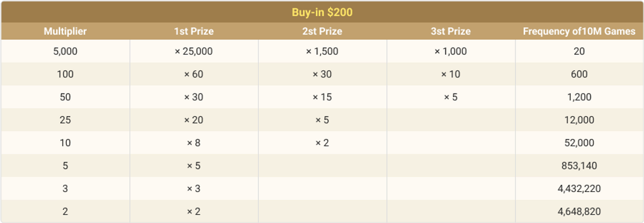Select the Multiplier column header

[x=65, y=31]
